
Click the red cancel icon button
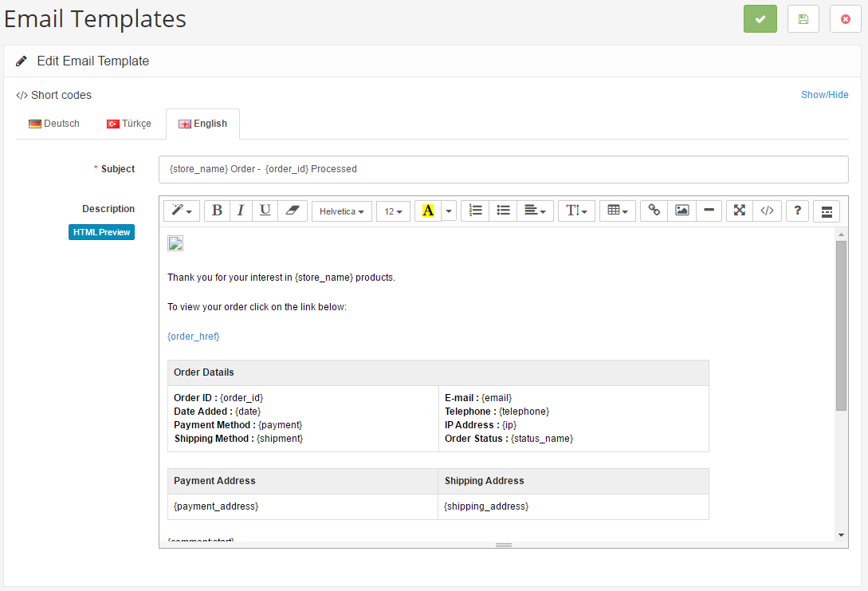tap(846, 19)
